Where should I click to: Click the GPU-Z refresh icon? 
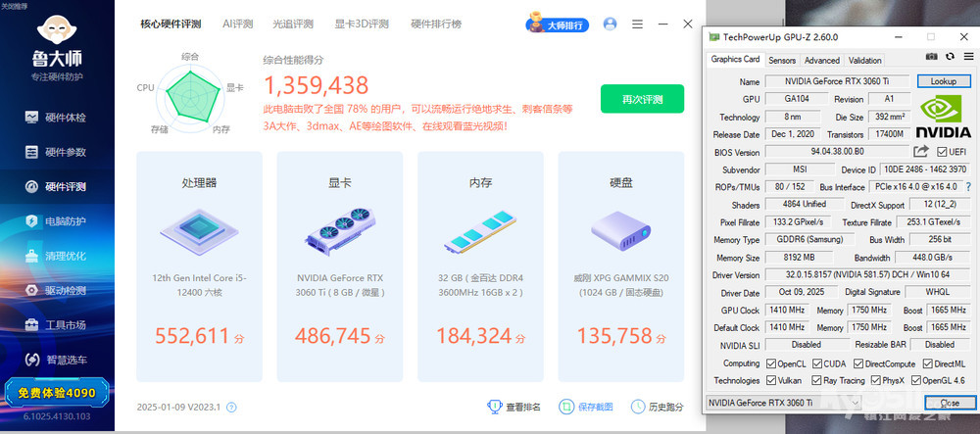click(x=948, y=60)
